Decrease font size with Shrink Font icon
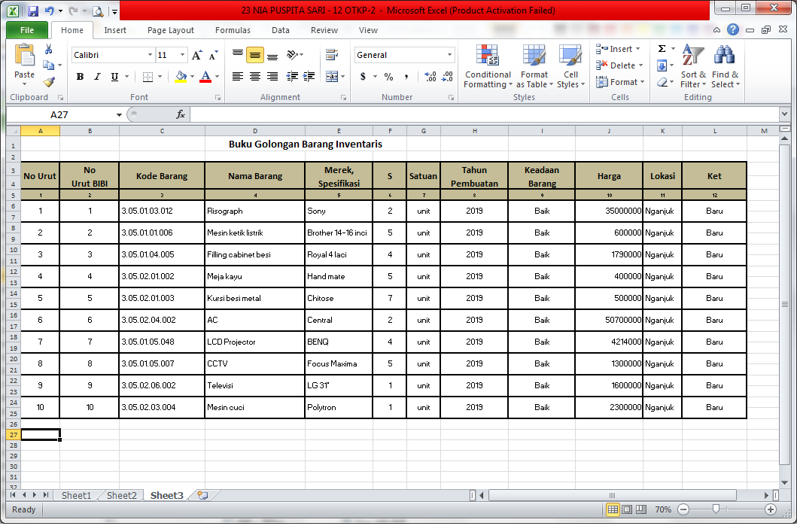 click(214, 55)
